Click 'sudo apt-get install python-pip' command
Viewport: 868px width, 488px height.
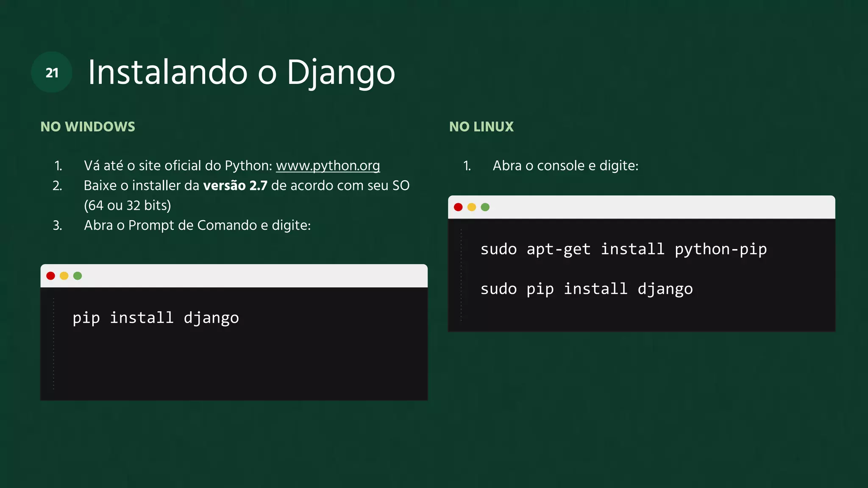[623, 250]
